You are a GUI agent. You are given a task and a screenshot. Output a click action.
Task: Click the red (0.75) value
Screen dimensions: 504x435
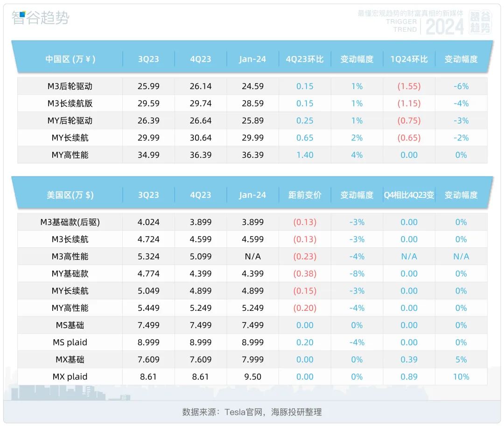409,120
